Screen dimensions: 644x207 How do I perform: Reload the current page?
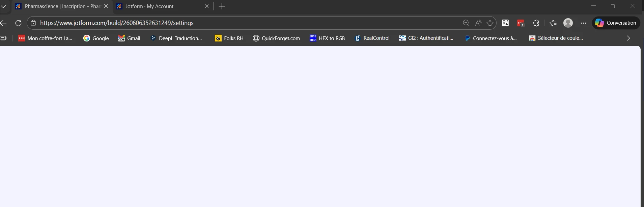19,23
